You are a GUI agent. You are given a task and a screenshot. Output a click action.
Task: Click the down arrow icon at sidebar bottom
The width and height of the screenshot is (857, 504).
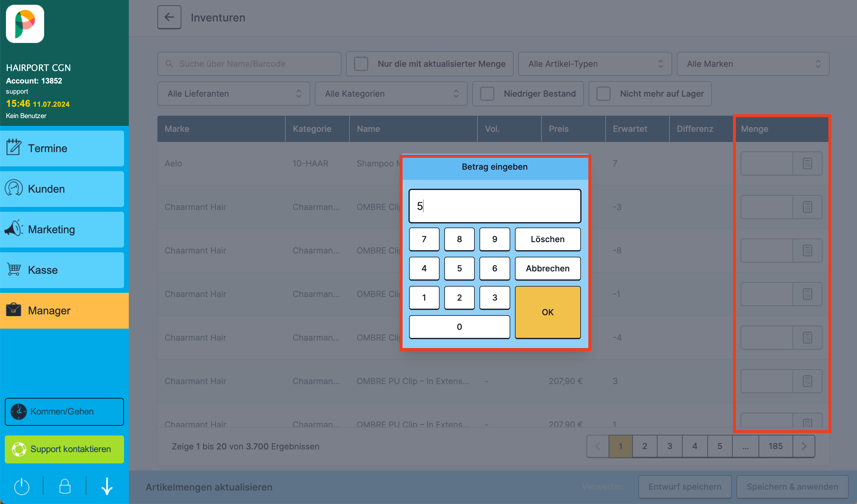(x=107, y=486)
